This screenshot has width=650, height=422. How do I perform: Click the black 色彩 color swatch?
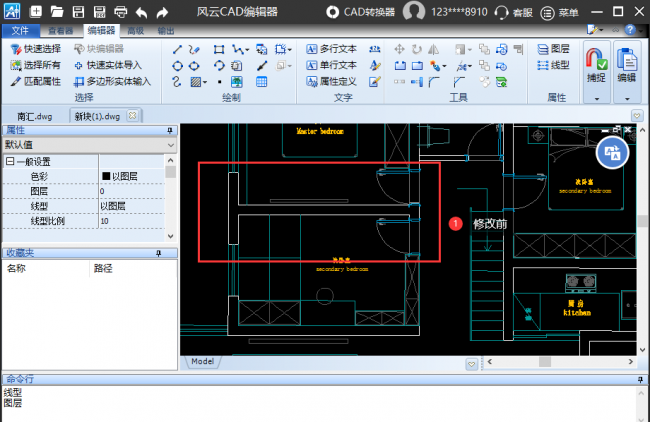tap(106, 176)
